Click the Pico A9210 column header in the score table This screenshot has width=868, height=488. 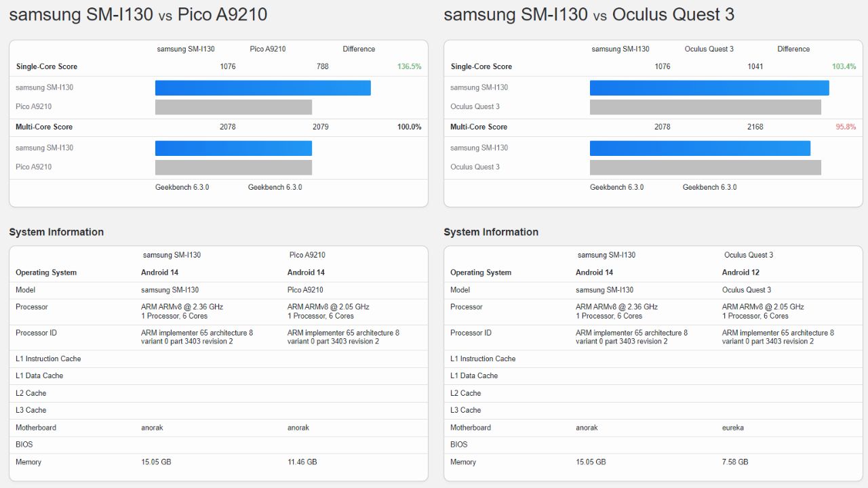pos(267,49)
